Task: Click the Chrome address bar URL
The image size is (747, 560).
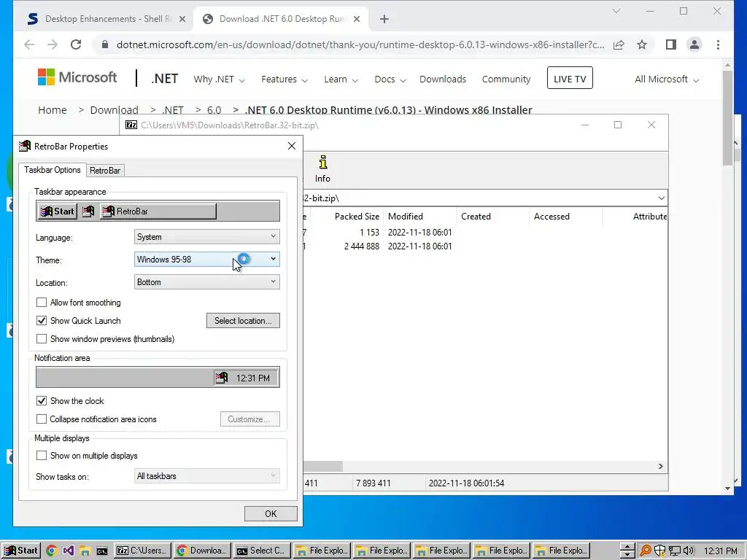Action: pyautogui.click(x=360, y=44)
